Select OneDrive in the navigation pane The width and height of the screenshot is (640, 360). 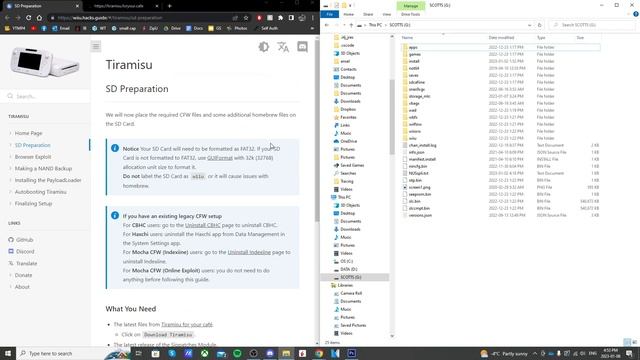[x=345, y=141]
